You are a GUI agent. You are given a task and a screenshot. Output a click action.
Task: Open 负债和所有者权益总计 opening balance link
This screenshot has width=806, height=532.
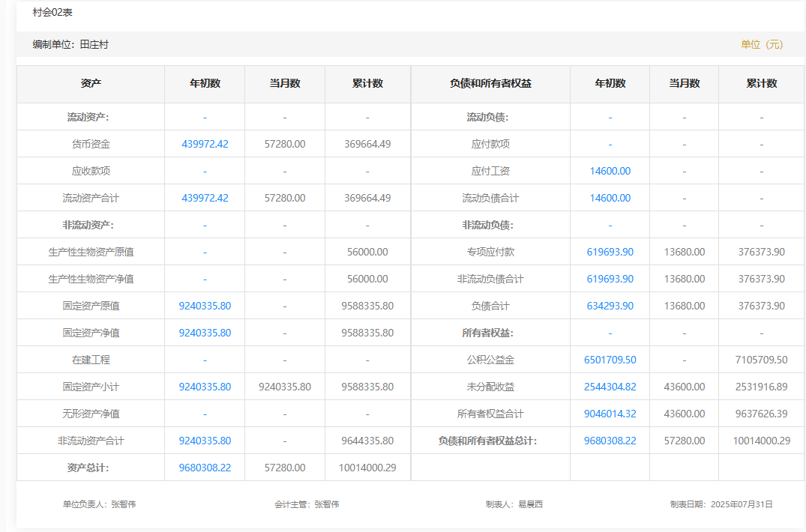tap(610, 441)
